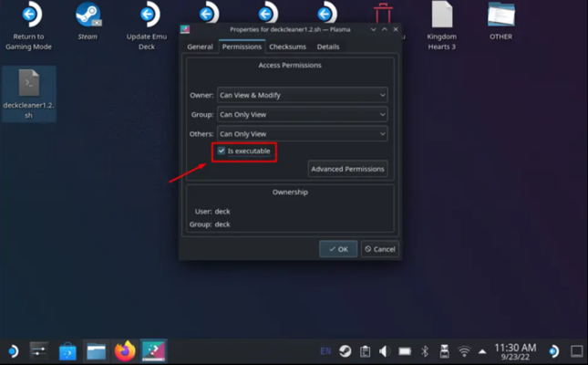The height and width of the screenshot is (365, 588).
Task: Open Firefox from the taskbar
Action: (x=125, y=350)
